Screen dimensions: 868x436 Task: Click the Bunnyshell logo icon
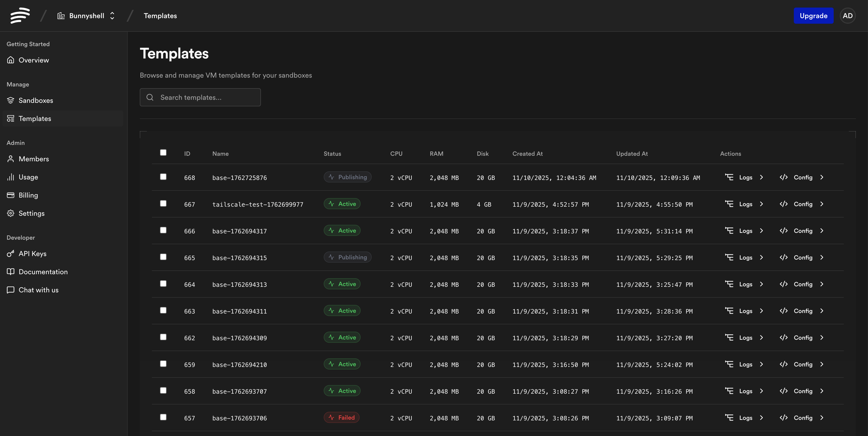click(20, 15)
